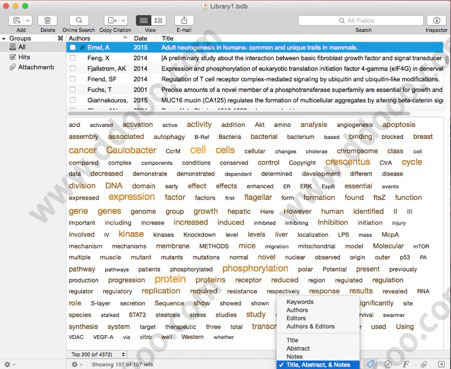Open the Add button dropdown arrow
The image size is (451, 369).
[28, 21]
